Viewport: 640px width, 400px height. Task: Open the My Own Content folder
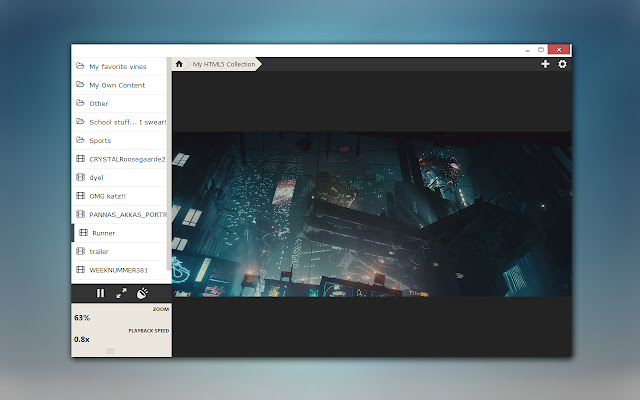pyautogui.click(x=119, y=85)
